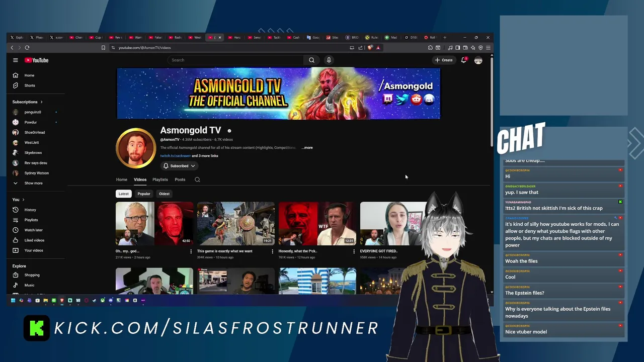Viewport: 644px width, 362px height.
Task: Open the YouTube hamburger guide menu
Action: (x=16, y=60)
